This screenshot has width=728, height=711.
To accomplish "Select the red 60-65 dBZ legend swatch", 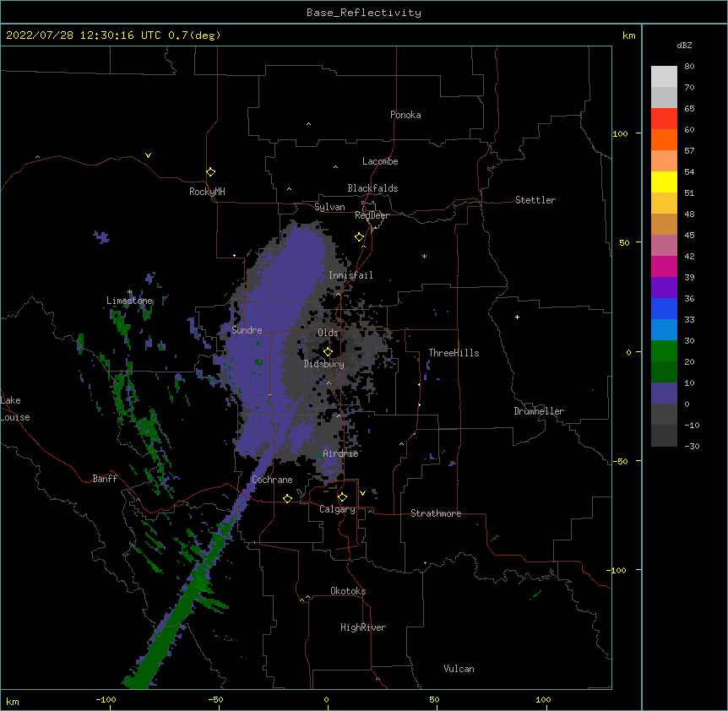I will click(664, 119).
